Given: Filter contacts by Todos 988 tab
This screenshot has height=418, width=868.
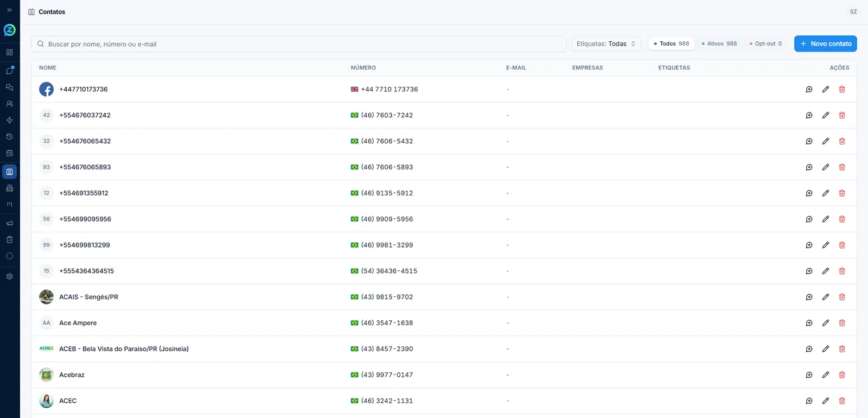Looking at the screenshot, I should [671, 44].
